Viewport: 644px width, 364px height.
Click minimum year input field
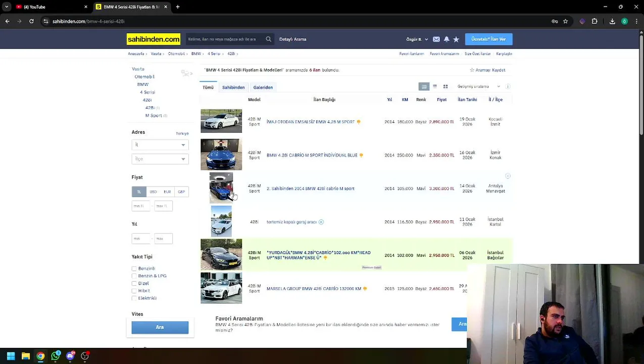click(x=141, y=239)
